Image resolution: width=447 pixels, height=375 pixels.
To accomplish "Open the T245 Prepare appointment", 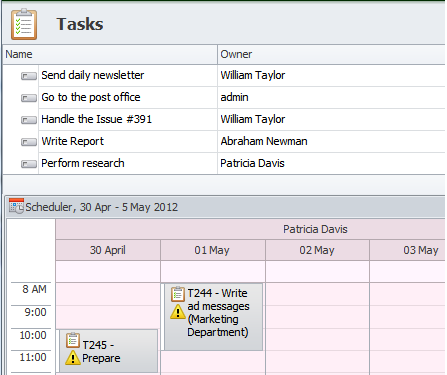I will (x=108, y=351).
